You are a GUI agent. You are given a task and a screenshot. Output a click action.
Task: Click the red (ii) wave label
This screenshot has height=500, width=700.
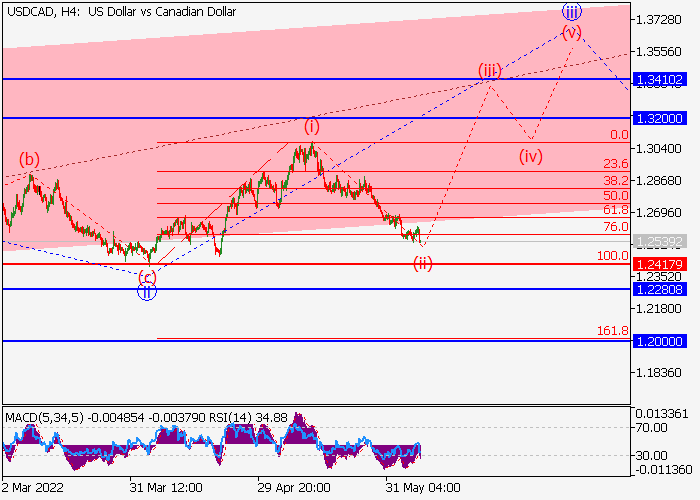(x=423, y=263)
